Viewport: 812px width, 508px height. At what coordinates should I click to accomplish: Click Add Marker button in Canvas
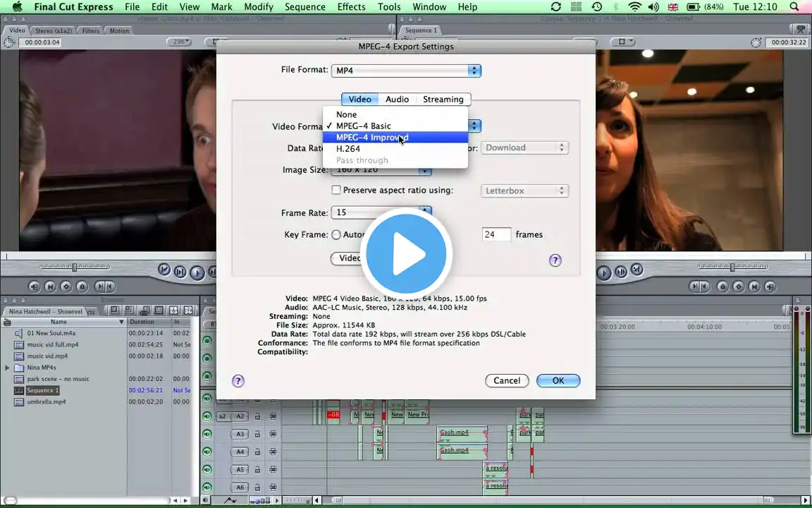coord(723,286)
